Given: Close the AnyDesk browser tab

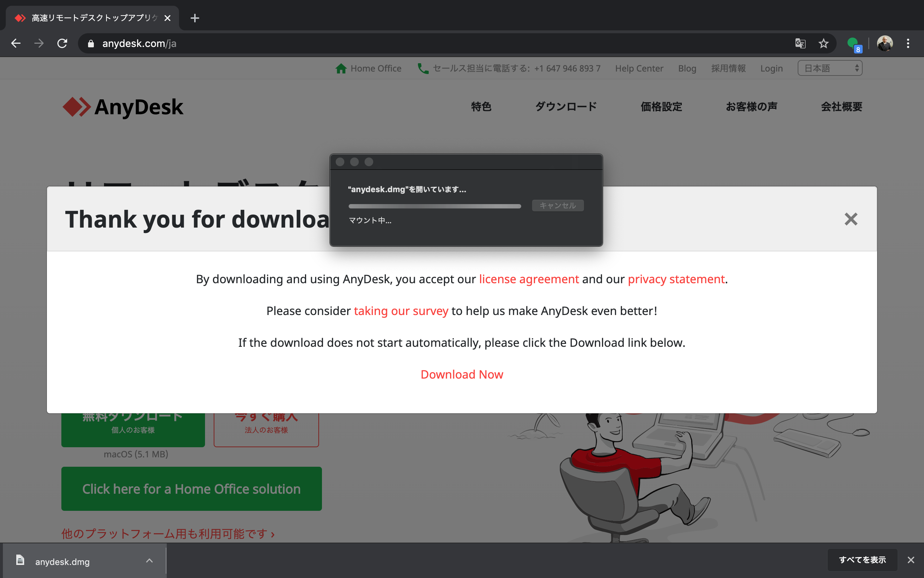Looking at the screenshot, I should point(167,18).
